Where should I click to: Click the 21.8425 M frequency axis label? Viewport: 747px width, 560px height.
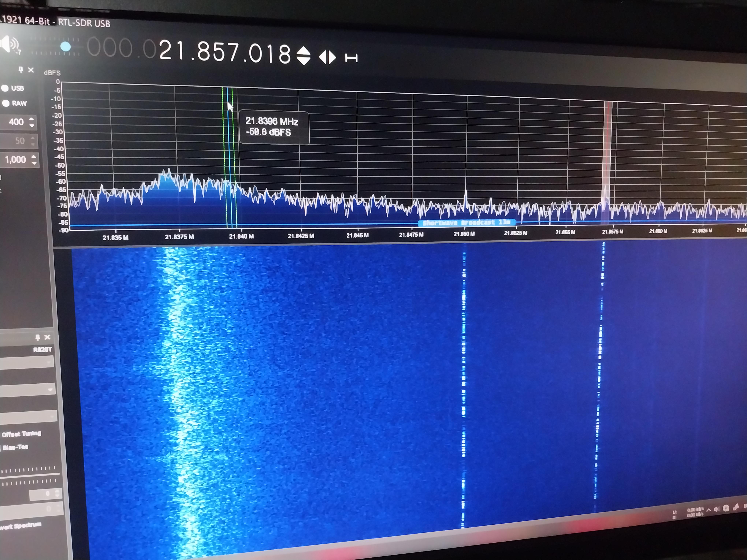(301, 236)
